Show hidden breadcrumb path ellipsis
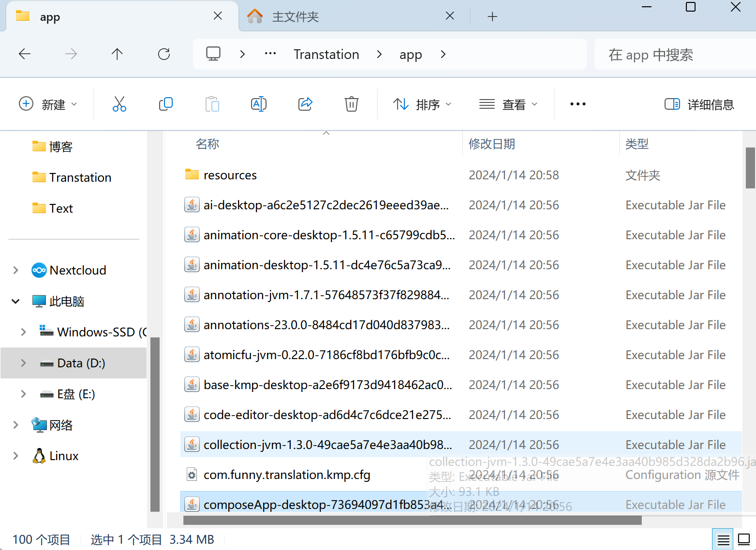756x550 pixels. tap(270, 54)
